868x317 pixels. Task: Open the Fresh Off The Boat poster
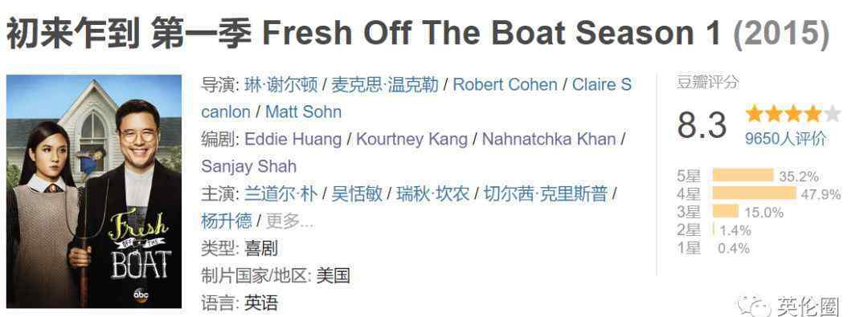pos(94,191)
